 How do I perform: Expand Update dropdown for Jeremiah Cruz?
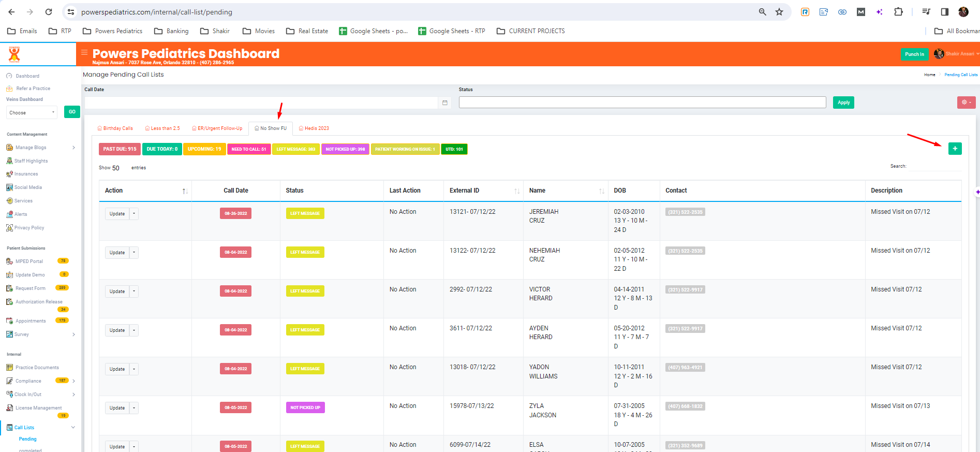pyautogui.click(x=134, y=214)
